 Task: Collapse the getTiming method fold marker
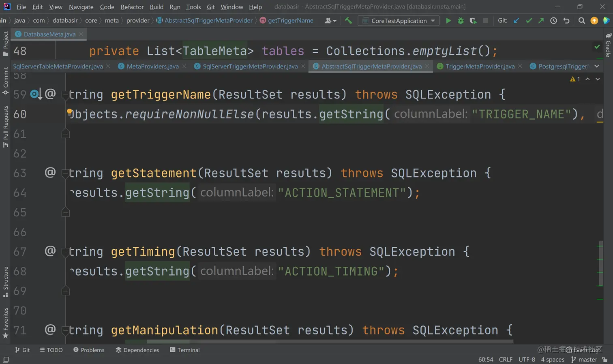(x=65, y=252)
